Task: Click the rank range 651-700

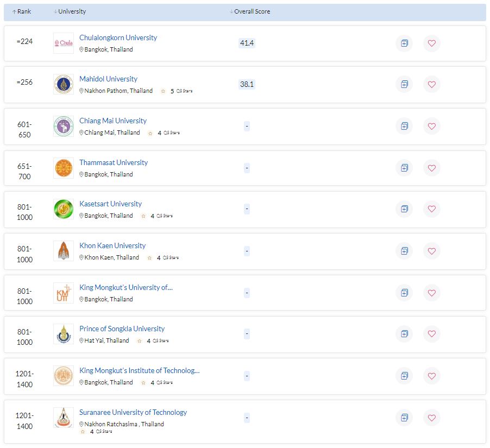Action: [24, 171]
